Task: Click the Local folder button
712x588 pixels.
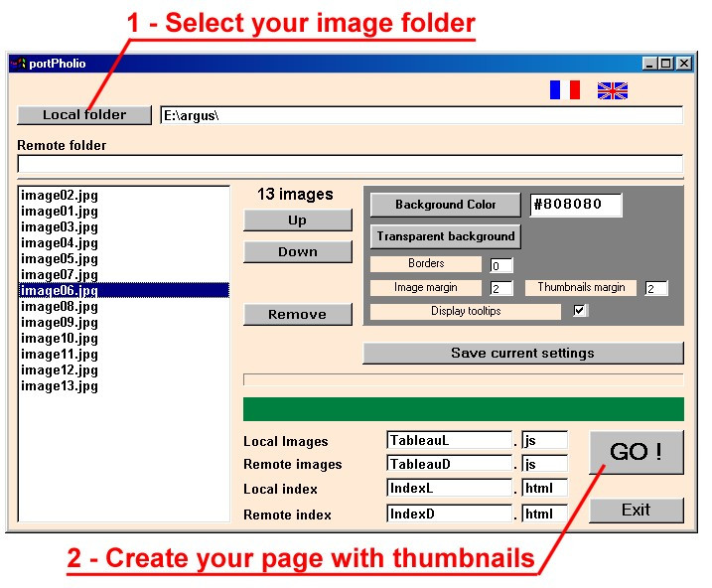Action: click(x=84, y=115)
